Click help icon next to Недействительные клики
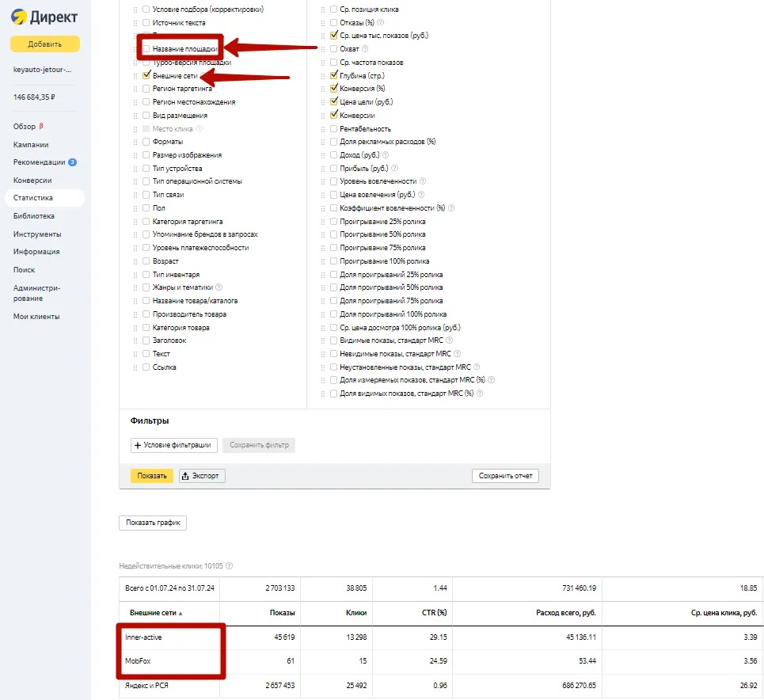 (230, 566)
